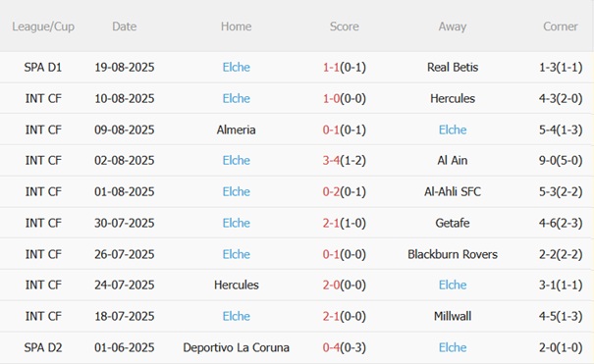Select the 0-4(0-3) score in the SPA D2 row

344,347
